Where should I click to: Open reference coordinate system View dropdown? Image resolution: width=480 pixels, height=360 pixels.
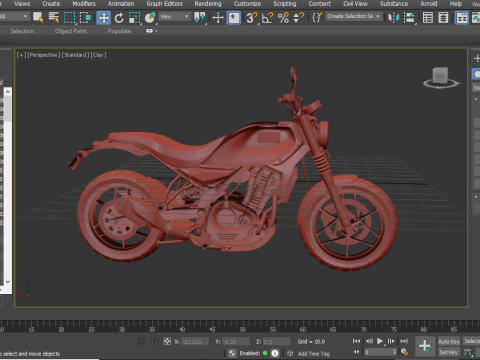click(175, 16)
